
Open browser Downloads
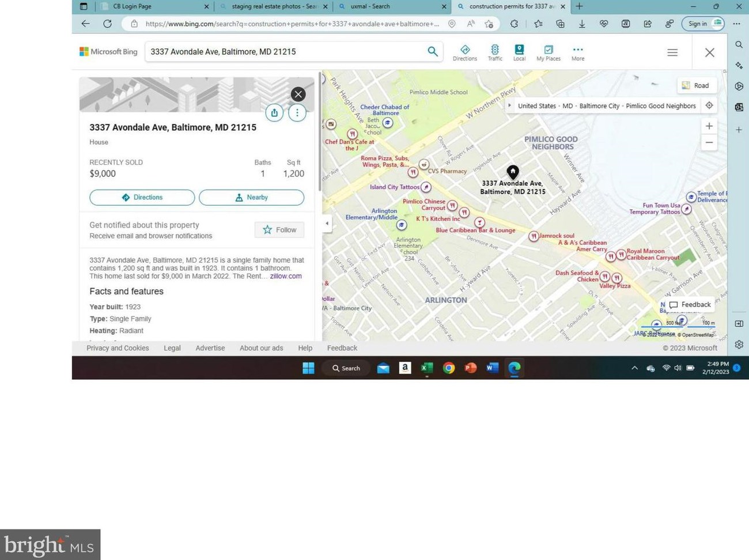pyautogui.click(x=582, y=24)
